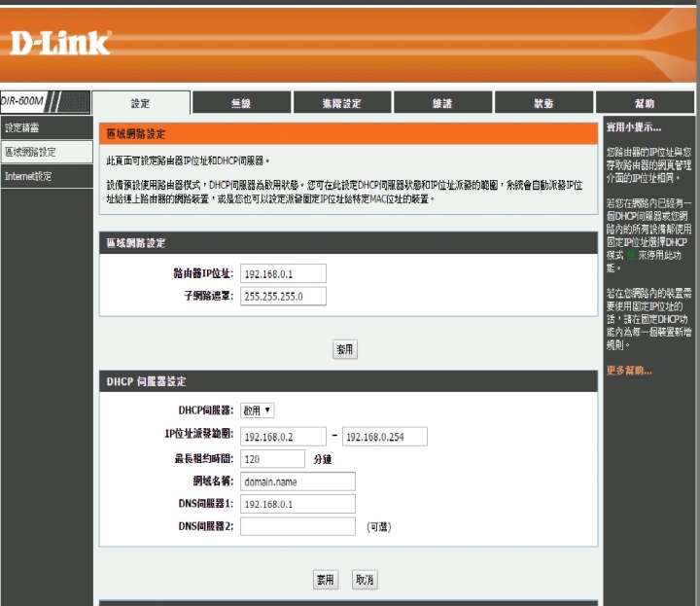Click the D-Link logo
Screen dimensions: 700x606
tap(60, 43)
